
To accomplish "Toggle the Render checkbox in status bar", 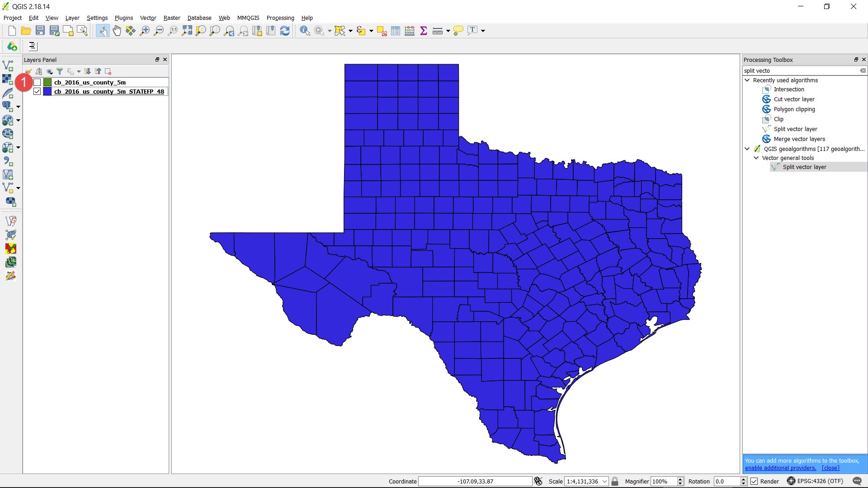I will coord(754,481).
